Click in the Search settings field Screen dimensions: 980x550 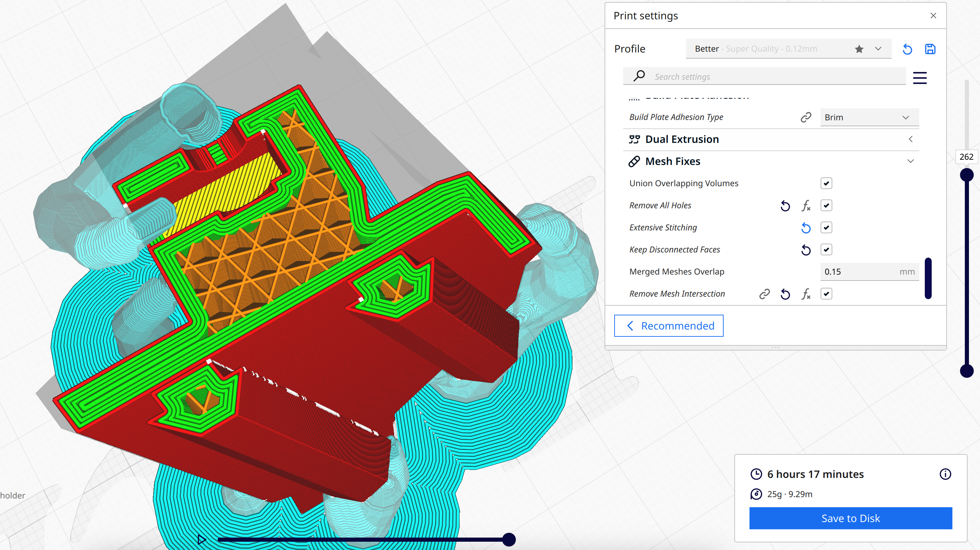[x=776, y=77]
